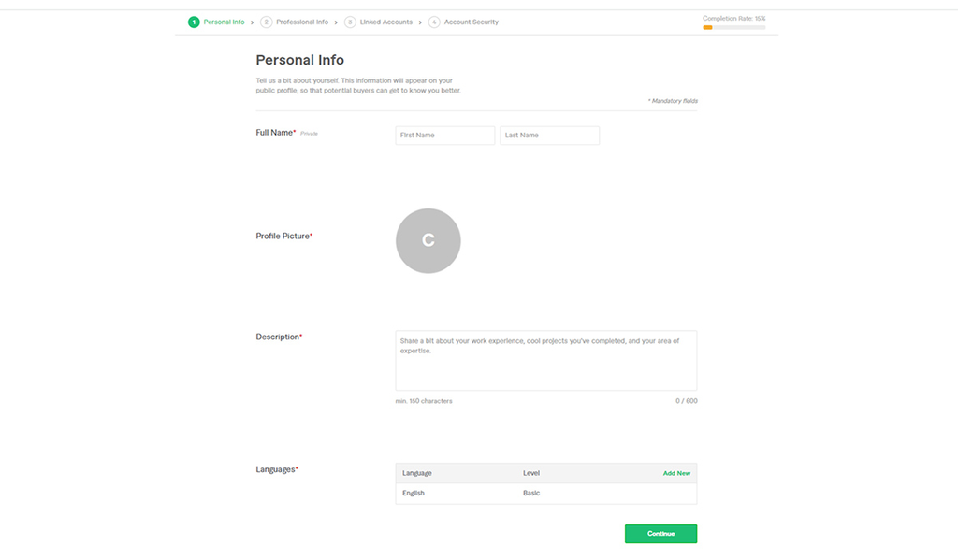Click the Basic level entry for English
958x560 pixels.
coord(530,493)
